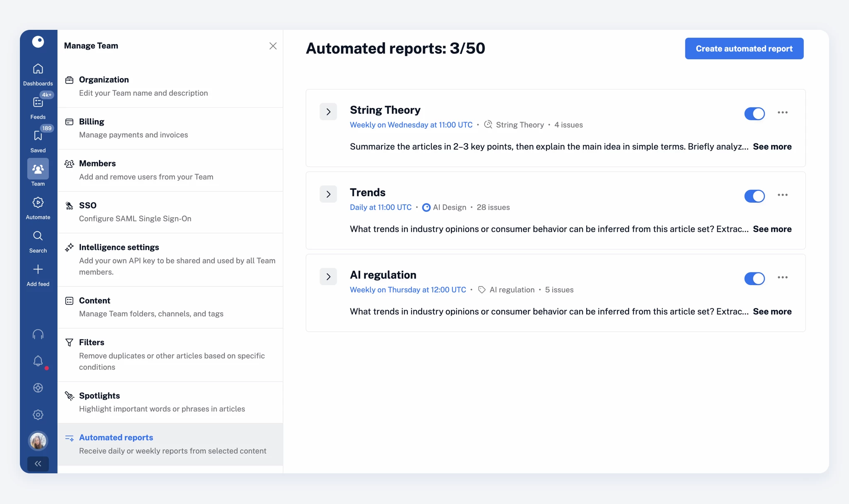Expand the String Theory report chevron
Image resolution: width=849 pixels, height=504 pixels.
pyautogui.click(x=328, y=111)
